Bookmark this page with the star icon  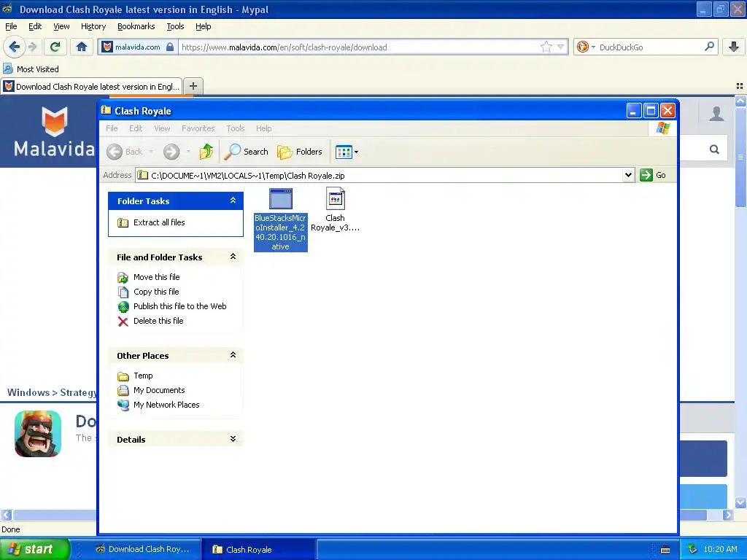(546, 47)
